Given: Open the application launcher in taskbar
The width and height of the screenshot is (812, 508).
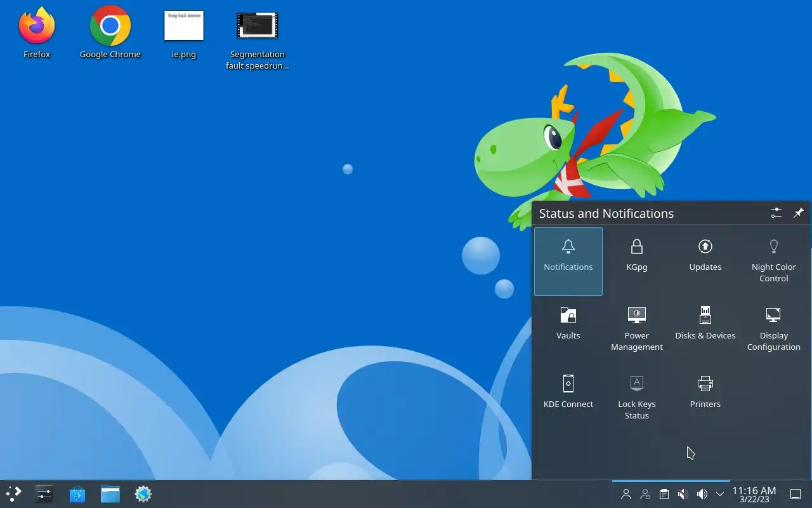Looking at the screenshot, I should click(14, 494).
